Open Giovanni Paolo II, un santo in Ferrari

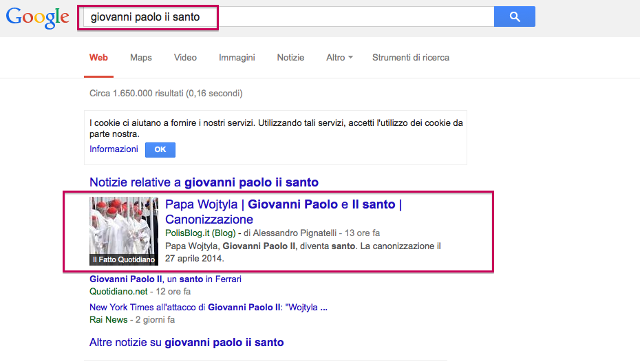click(165, 279)
